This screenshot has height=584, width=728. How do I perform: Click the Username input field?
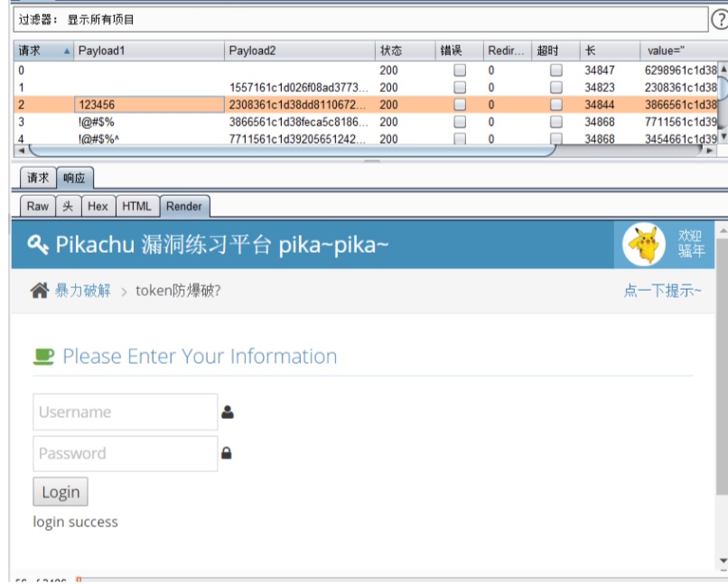click(x=126, y=412)
